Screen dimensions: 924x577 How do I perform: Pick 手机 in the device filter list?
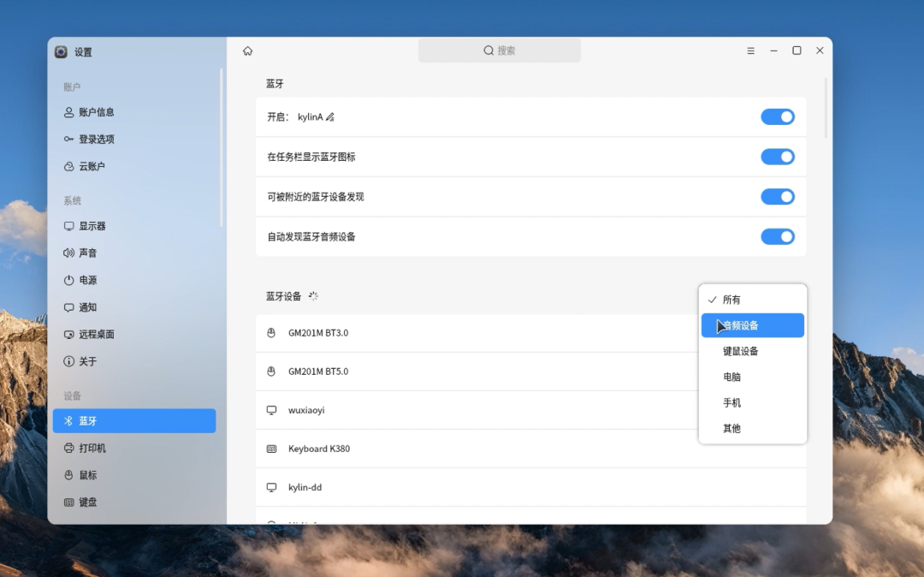coord(731,402)
